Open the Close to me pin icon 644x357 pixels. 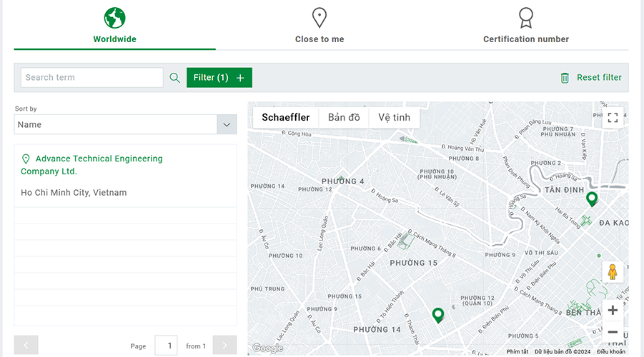[x=319, y=18]
